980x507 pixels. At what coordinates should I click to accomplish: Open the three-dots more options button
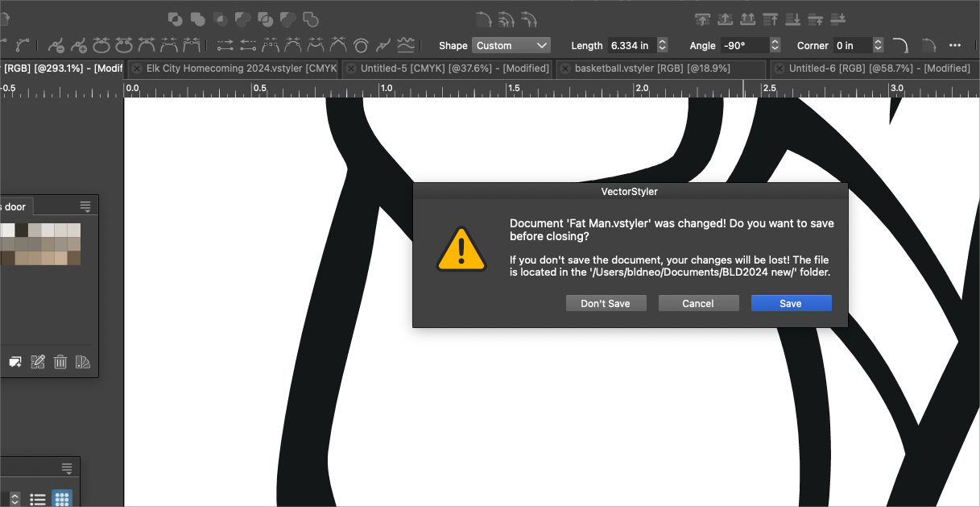click(955, 46)
